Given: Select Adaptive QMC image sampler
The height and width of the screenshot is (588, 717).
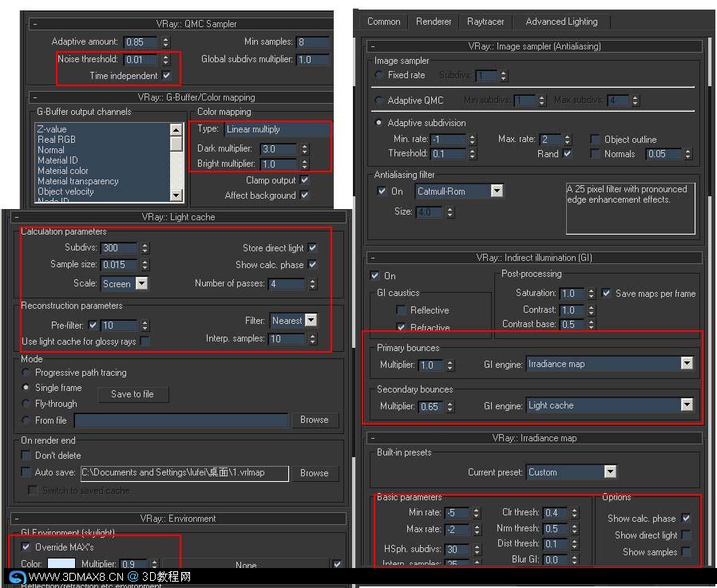Looking at the screenshot, I should [x=378, y=100].
